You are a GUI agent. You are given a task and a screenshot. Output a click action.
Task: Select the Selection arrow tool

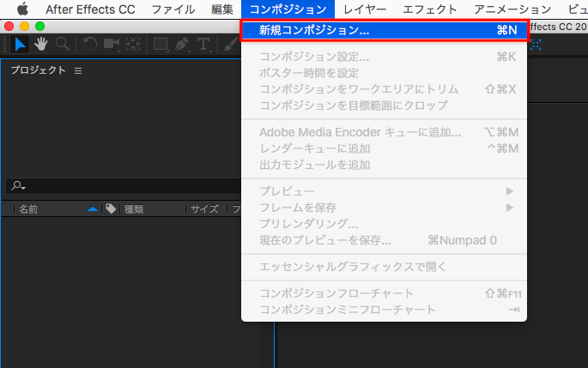tap(20, 45)
